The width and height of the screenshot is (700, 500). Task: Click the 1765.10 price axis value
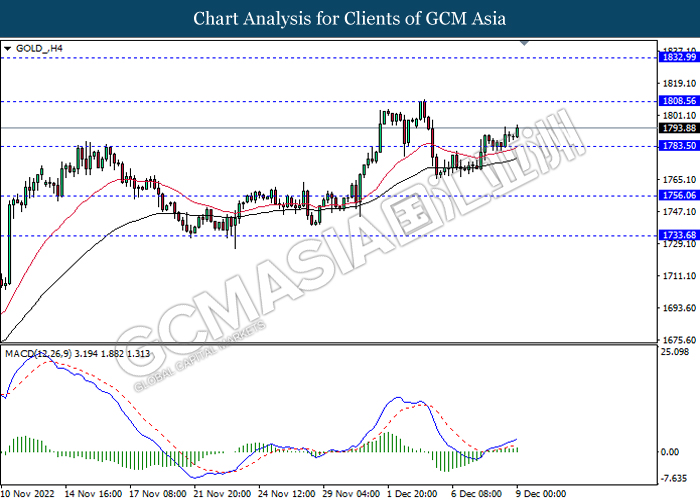(679, 180)
